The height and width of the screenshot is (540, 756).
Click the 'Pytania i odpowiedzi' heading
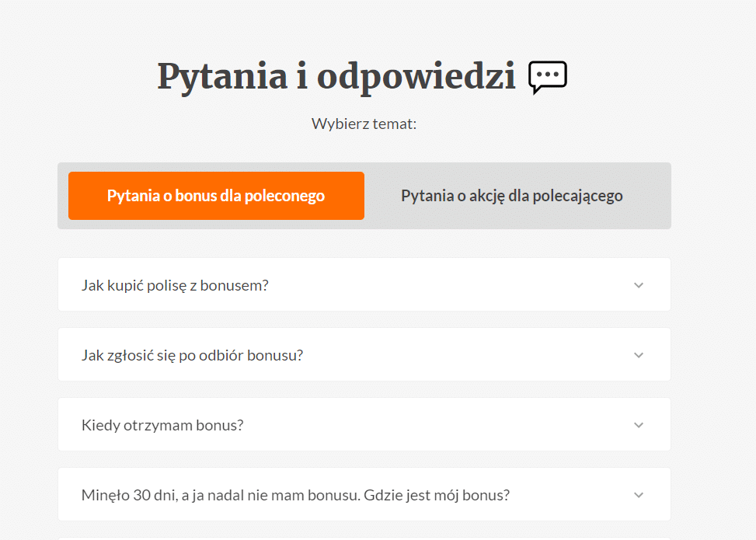(x=336, y=77)
